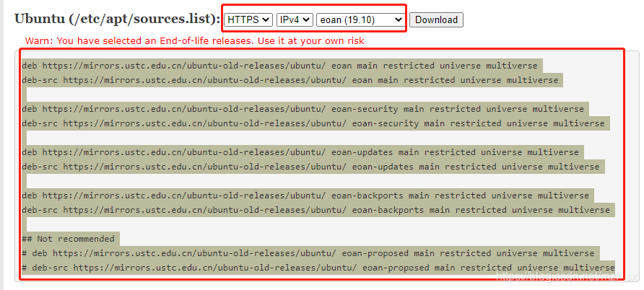Viewport: 644px width, 290px height.
Task: Open the HTTPS protocol dropdown
Action: [x=248, y=19]
